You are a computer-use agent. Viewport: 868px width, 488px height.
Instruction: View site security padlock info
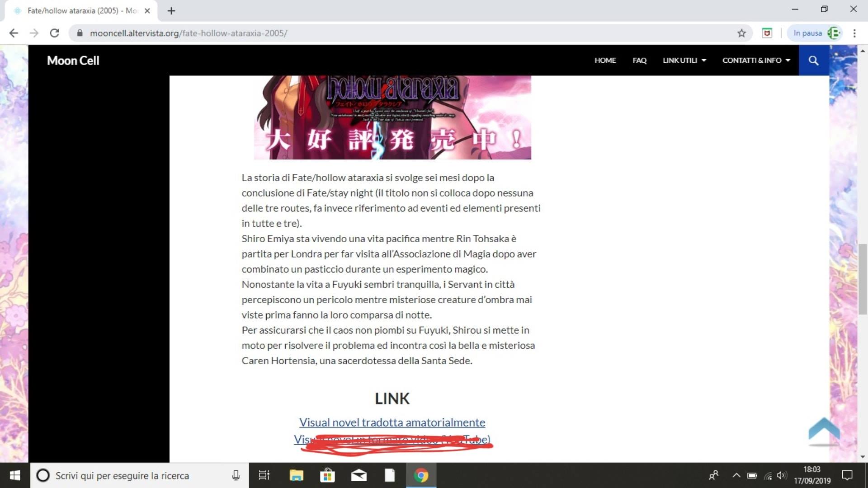(x=80, y=33)
